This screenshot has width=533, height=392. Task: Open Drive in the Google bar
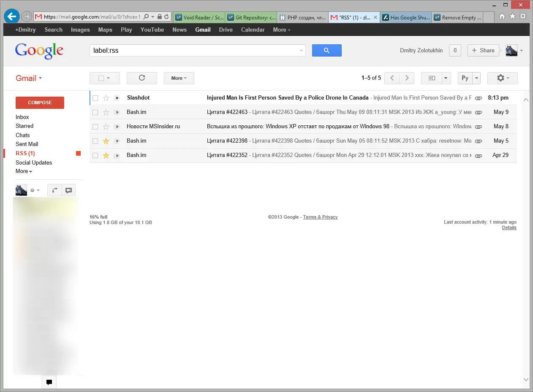point(226,30)
